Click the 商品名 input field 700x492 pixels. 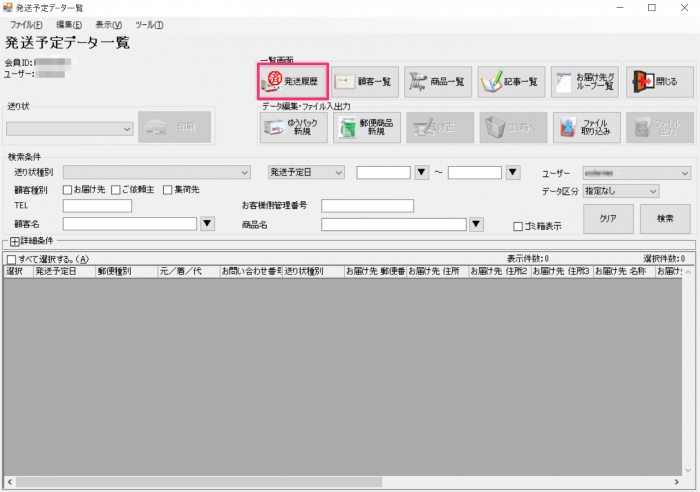tap(394, 225)
